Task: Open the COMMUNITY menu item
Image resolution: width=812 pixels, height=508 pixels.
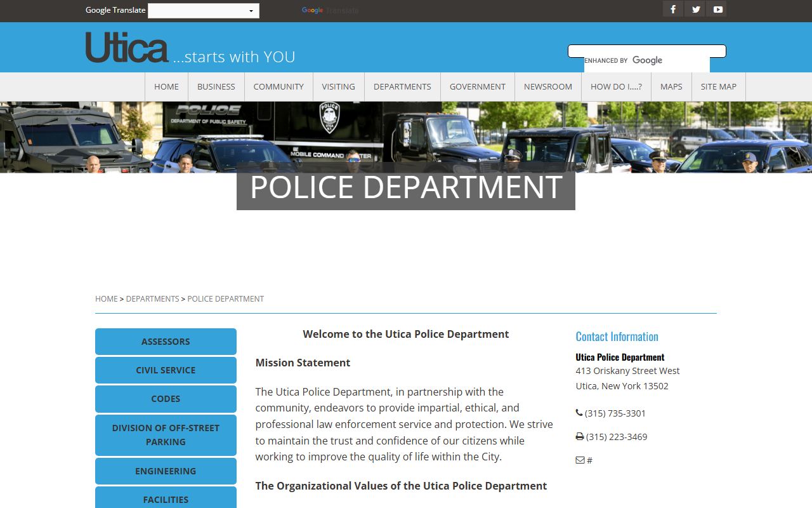Action: (278, 87)
